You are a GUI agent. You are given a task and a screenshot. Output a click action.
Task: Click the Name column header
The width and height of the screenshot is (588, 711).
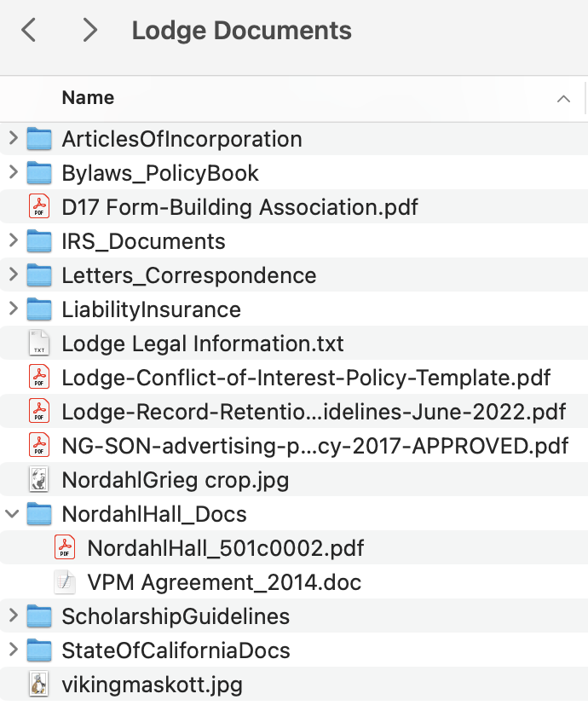click(x=88, y=98)
